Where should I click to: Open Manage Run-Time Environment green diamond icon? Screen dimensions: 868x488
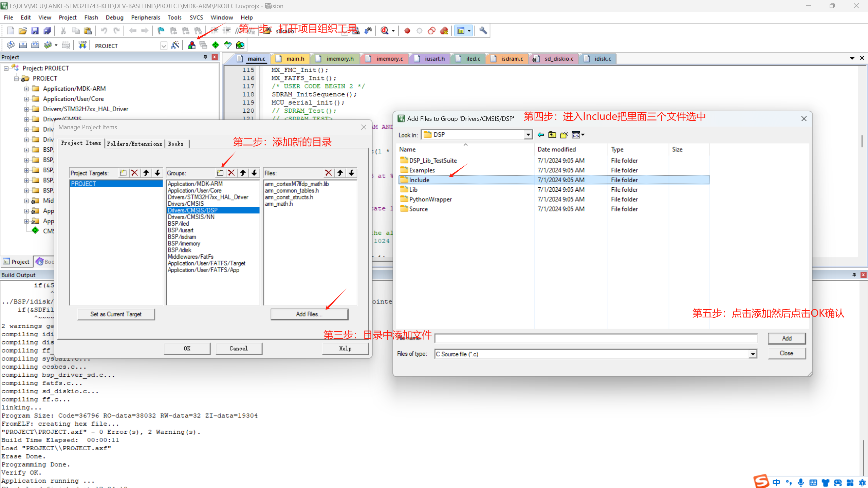point(216,45)
